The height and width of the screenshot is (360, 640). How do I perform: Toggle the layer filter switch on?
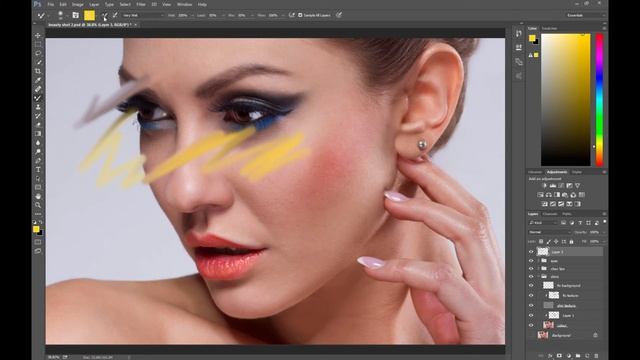[604, 222]
